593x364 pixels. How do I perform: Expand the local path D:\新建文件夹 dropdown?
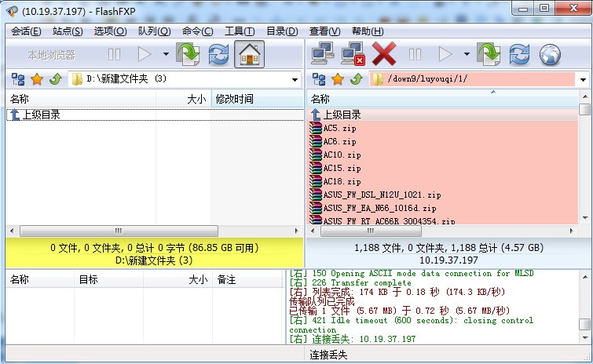point(295,79)
